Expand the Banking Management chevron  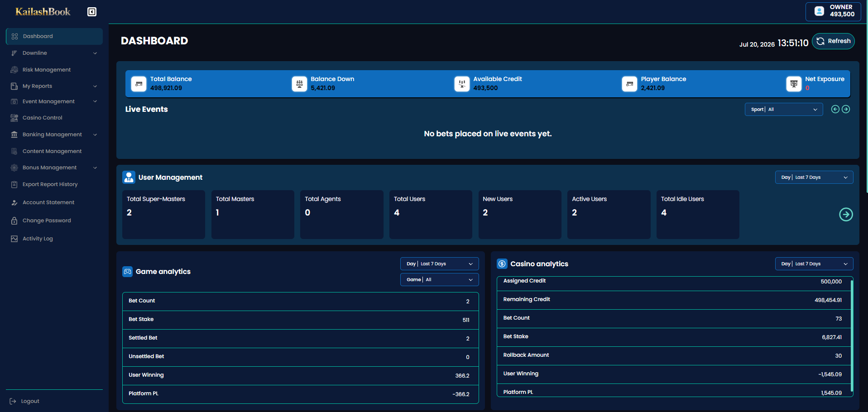click(x=95, y=134)
